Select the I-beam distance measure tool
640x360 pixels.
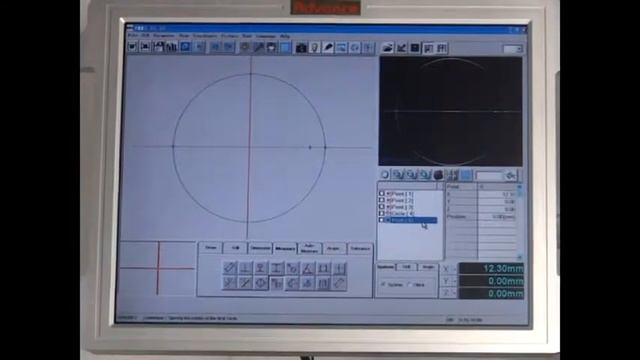(276, 268)
